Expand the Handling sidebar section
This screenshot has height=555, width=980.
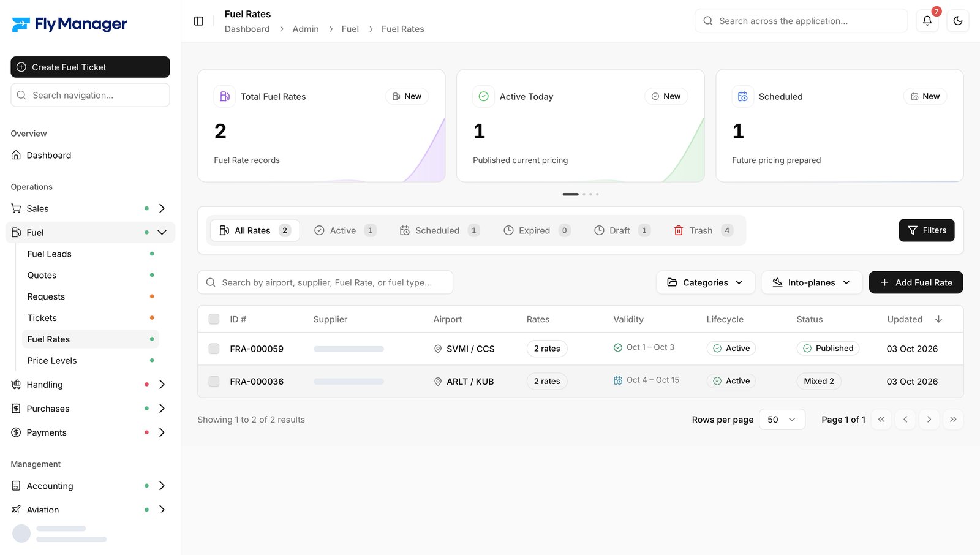tap(162, 385)
